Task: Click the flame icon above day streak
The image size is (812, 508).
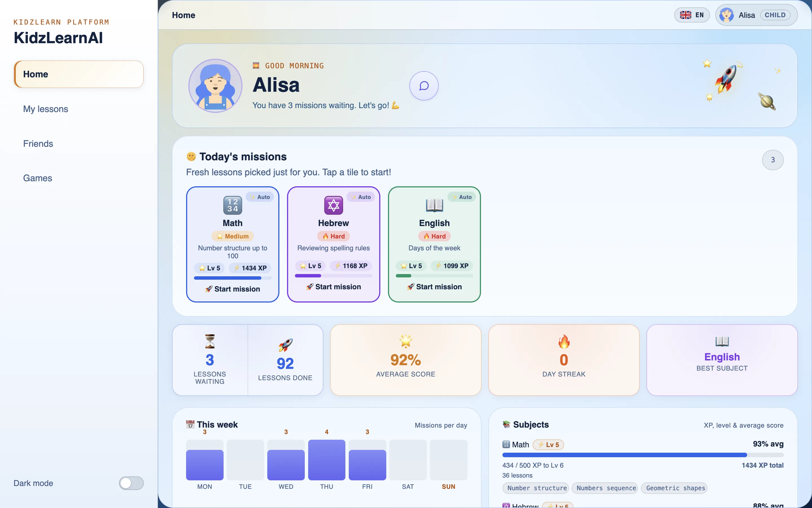Action: (x=564, y=341)
